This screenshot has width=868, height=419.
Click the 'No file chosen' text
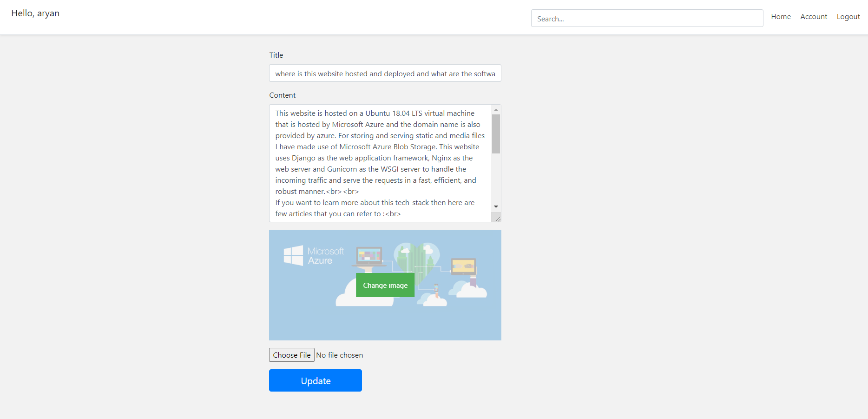coord(340,355)
